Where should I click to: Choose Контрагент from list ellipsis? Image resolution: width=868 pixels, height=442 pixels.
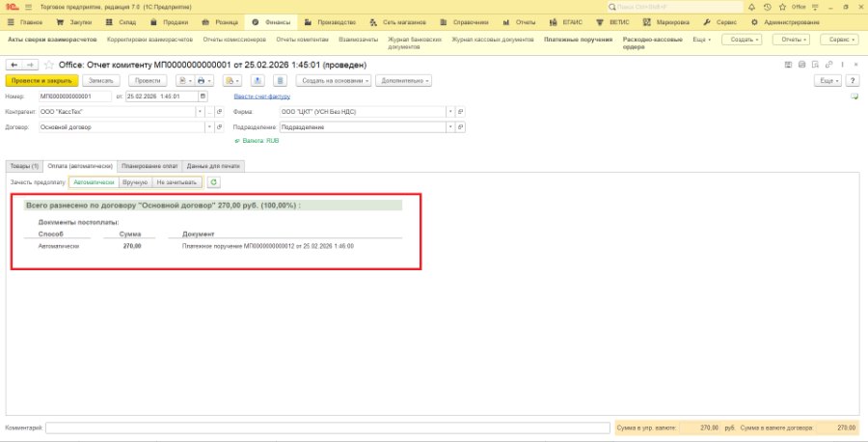pyautogui.click(x=210, y=112)
